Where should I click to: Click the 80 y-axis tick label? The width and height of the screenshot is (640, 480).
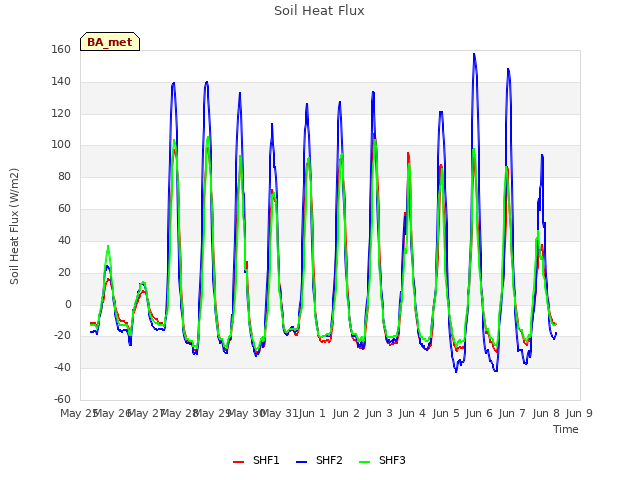click(x=64, y=176)
